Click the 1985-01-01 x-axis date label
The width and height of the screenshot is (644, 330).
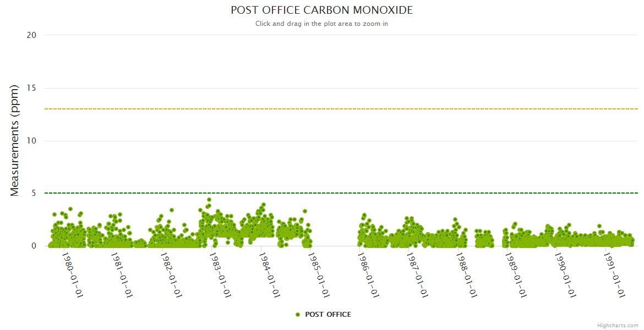click(x=319, y=275)
